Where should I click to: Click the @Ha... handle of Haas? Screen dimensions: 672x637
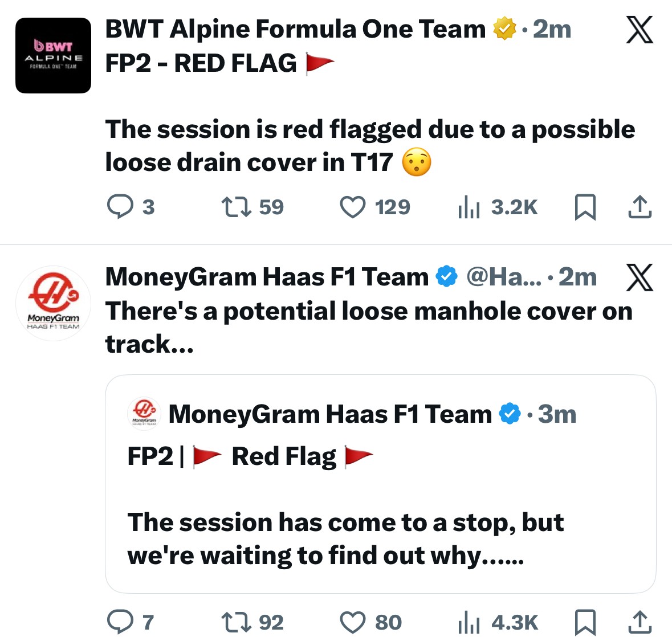pos(504,277)
